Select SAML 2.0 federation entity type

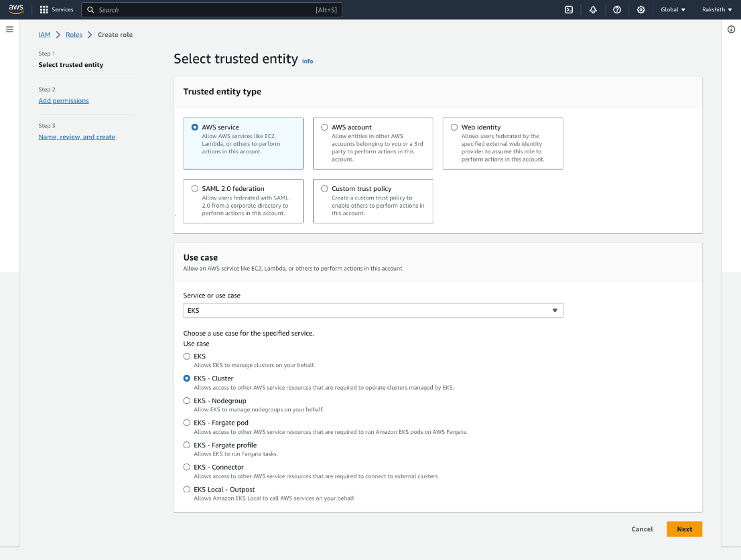(195, 188)
